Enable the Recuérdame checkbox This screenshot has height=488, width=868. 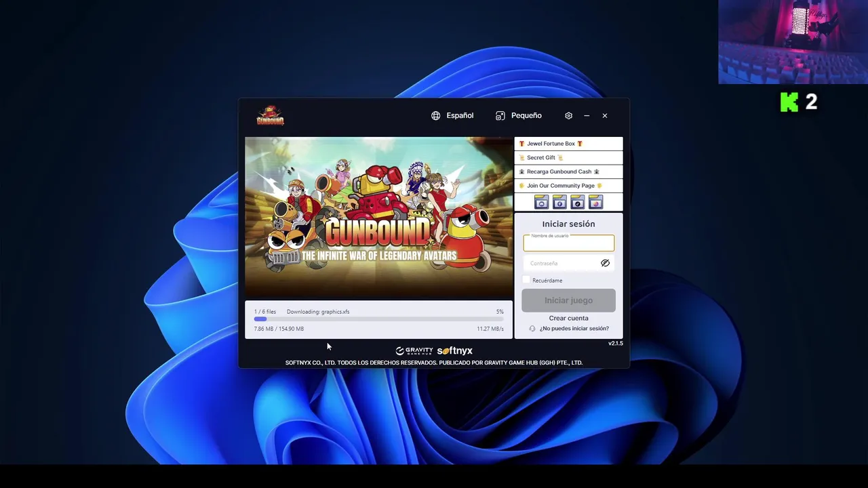click(x=527, y=280)
